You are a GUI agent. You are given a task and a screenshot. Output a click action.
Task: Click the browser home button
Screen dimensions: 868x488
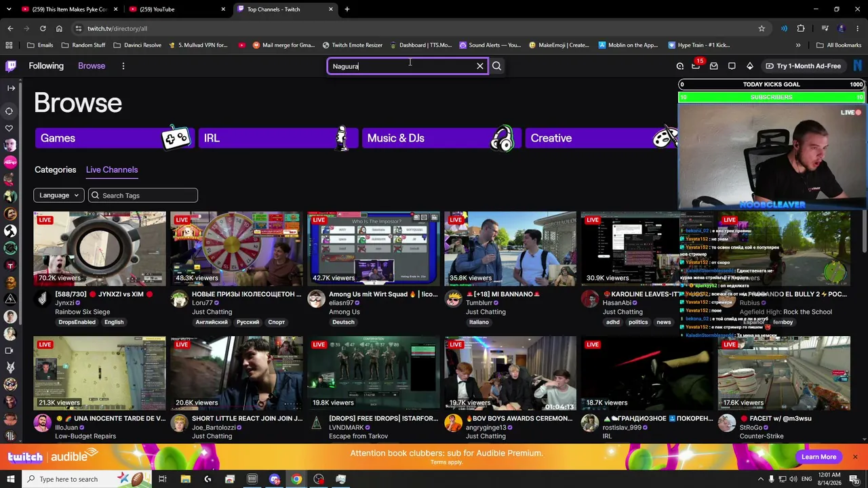pos(59,28)
